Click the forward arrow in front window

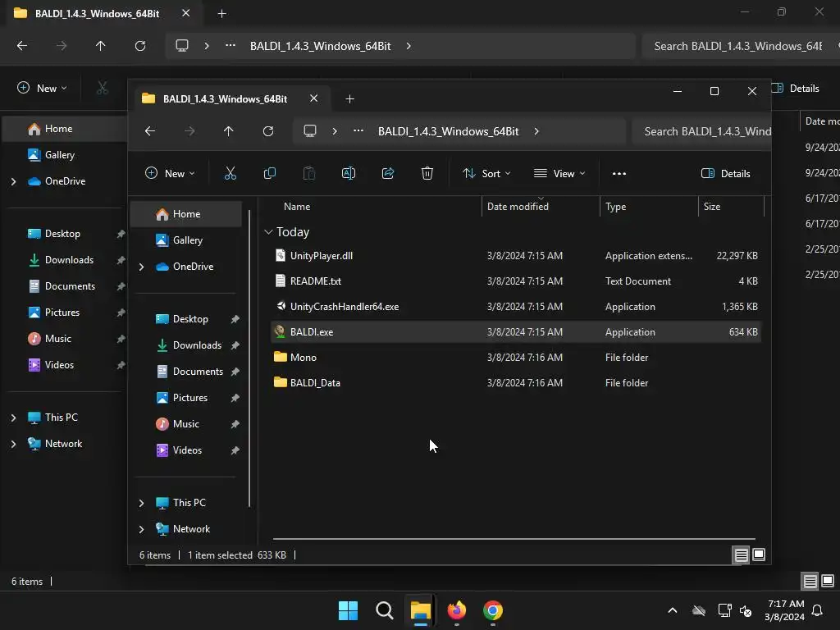point(189,131)
